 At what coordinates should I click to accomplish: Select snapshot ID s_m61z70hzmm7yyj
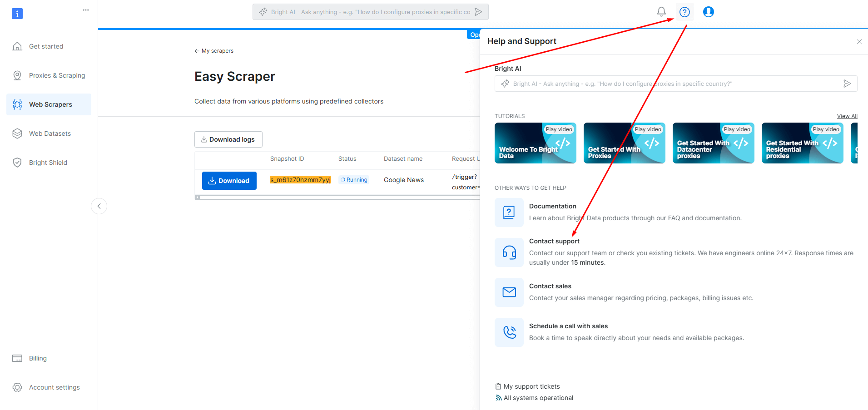301,180
